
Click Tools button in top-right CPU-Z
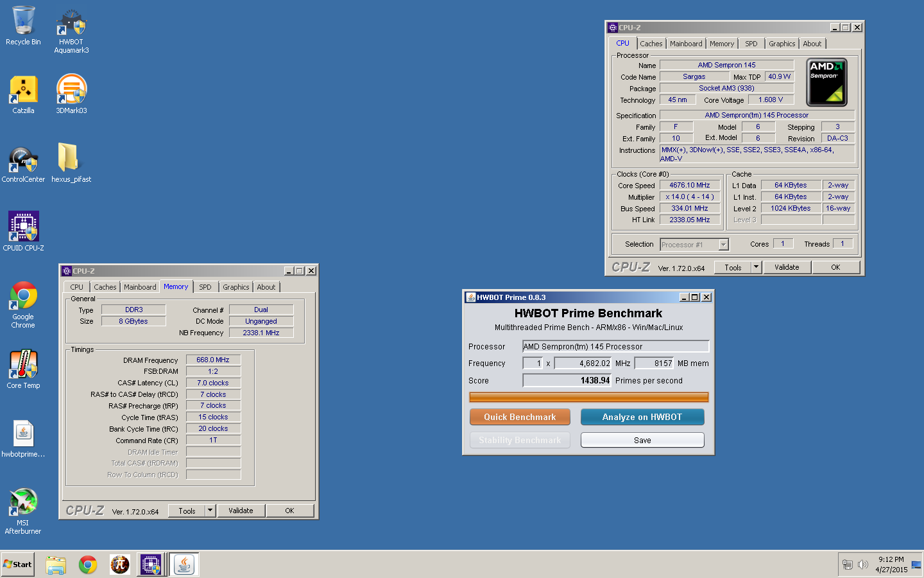click(733, 267)
